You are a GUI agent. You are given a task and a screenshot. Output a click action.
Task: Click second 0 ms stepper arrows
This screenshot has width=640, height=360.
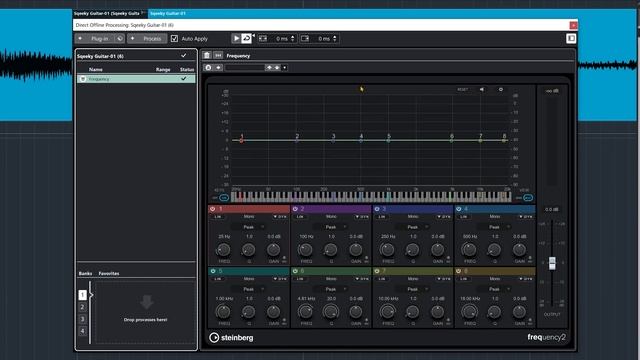pyautogui.click(x=335, y=38)
